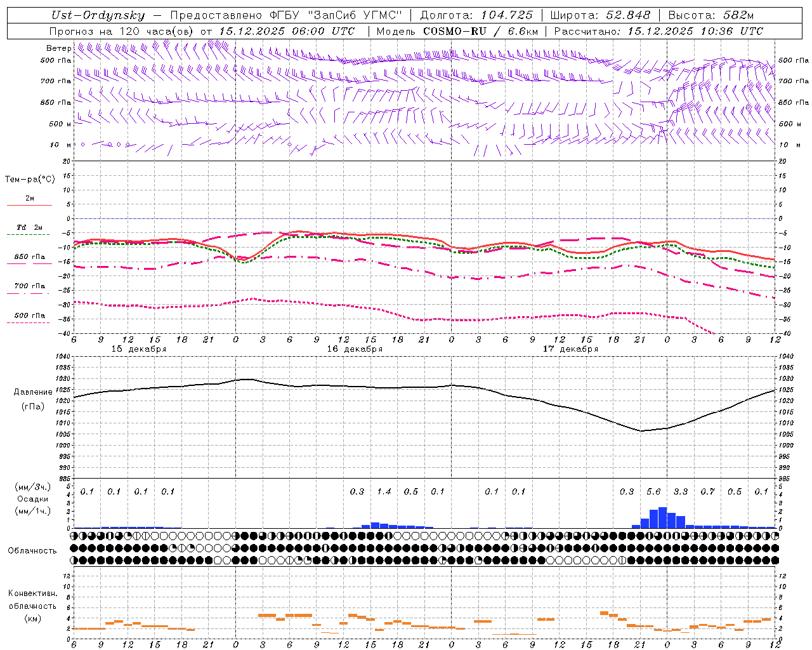Click the 3.3 precipitation amount value
This screenshot has width=812, height=650.
(x=681, y=492)
